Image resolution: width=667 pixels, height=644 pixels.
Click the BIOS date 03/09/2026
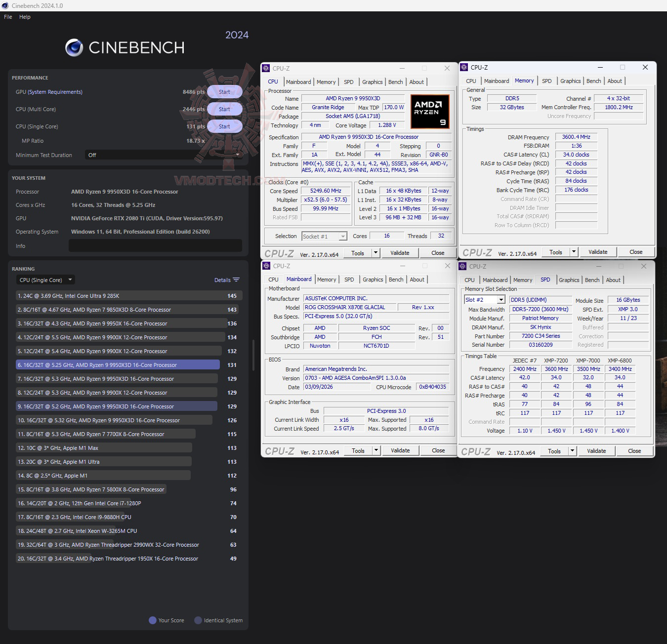pos(337,387)
